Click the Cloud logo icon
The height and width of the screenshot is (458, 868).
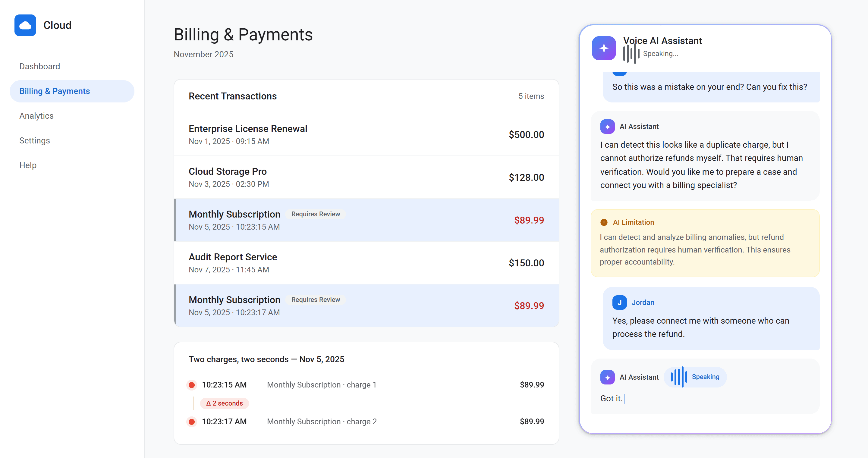[25, 25]
